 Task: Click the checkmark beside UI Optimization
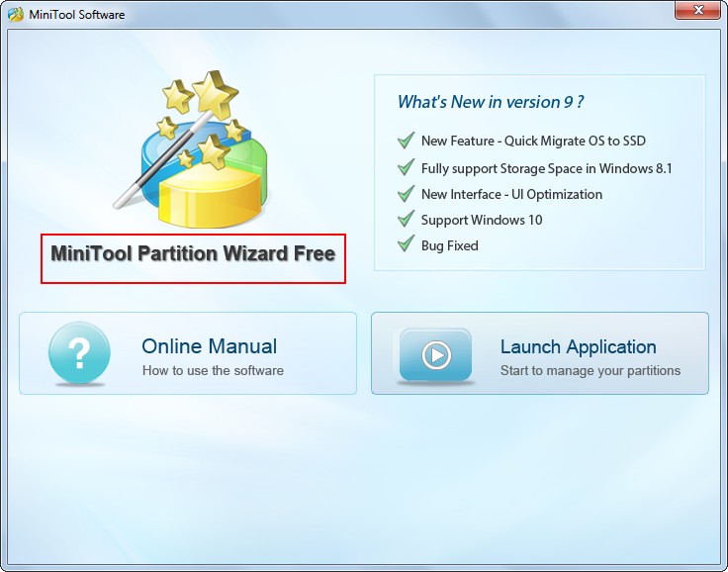coord(407,194)
